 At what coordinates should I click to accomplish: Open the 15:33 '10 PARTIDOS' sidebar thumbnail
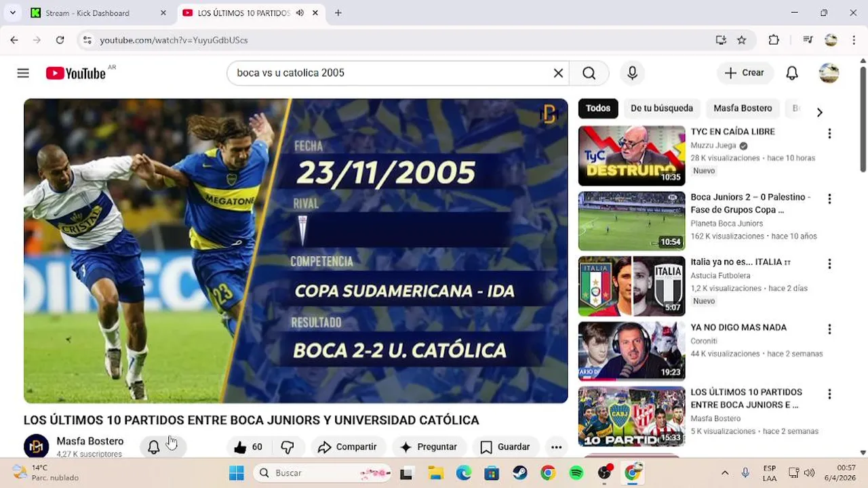(x=631, y=416)
